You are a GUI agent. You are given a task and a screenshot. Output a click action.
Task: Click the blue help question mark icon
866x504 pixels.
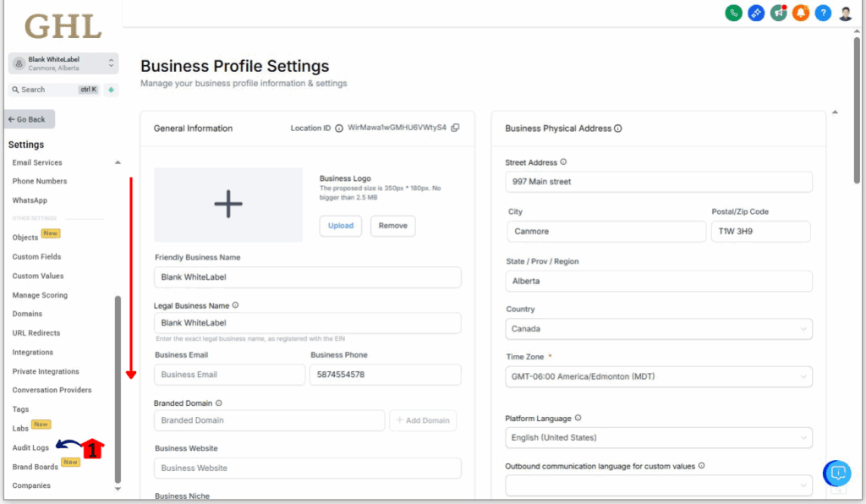[823, 13]
